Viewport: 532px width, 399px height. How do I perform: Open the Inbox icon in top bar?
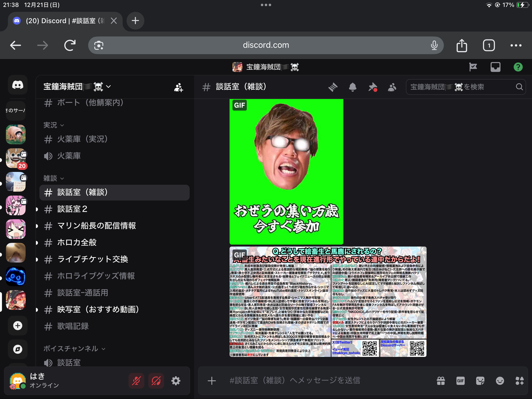(x=495, y=67)
